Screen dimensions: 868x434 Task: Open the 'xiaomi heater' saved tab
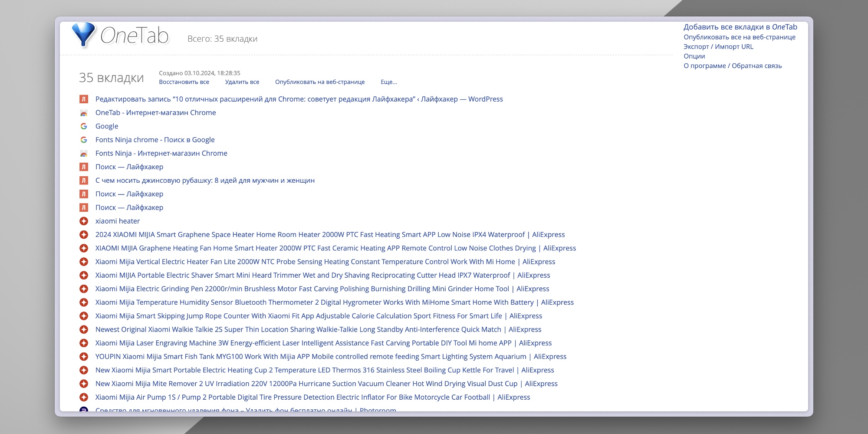118,221
